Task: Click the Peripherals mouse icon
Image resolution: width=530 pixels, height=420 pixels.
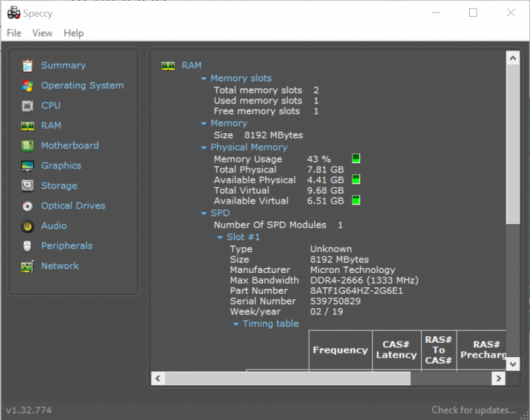Action: tap(27, 246)
